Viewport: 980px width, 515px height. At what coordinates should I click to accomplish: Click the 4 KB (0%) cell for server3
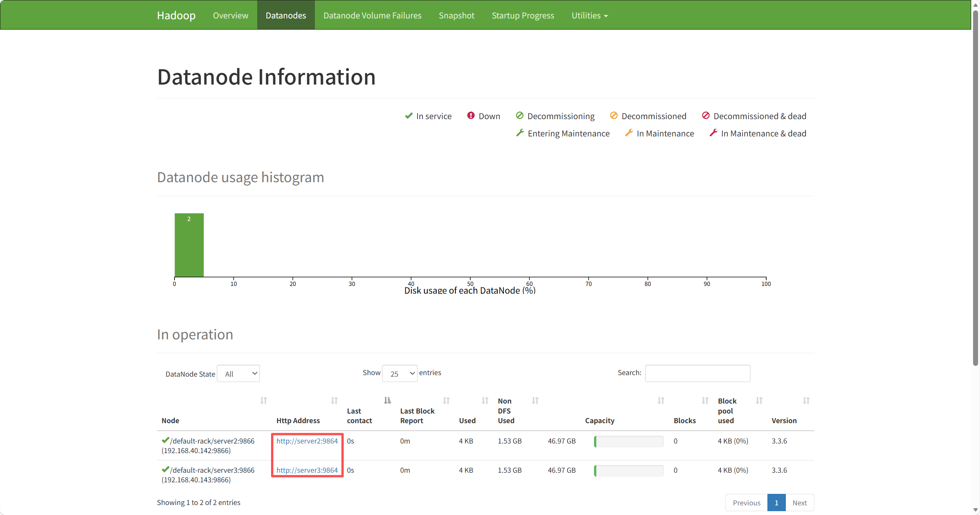pos(733,470)
